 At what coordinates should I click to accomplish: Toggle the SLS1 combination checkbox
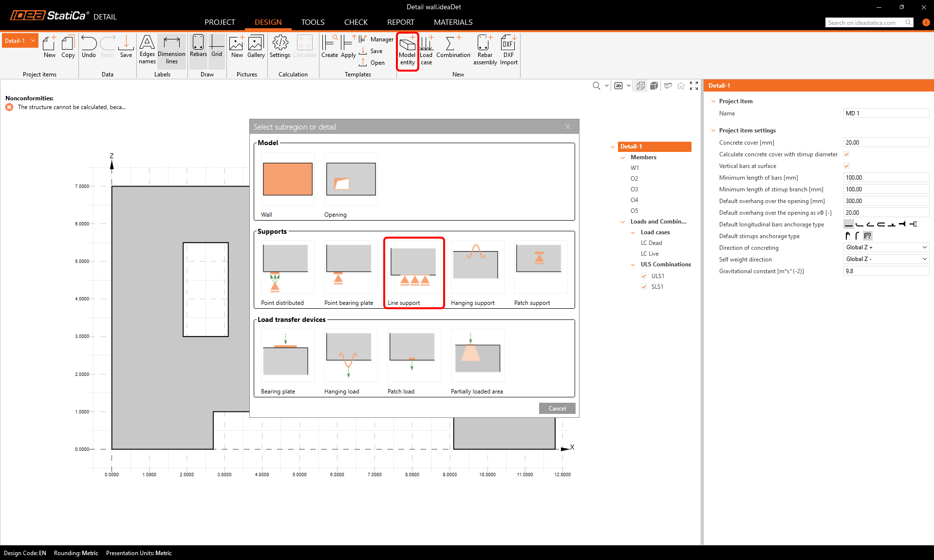click(644, 287)
